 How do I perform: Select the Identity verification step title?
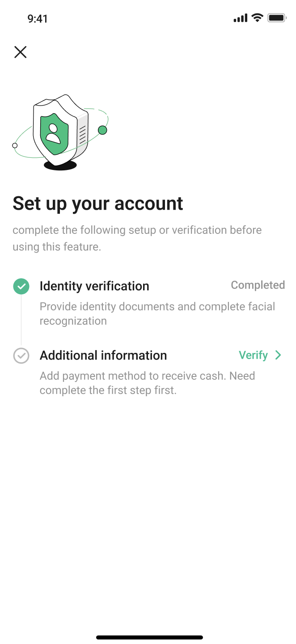coord(94,286)
